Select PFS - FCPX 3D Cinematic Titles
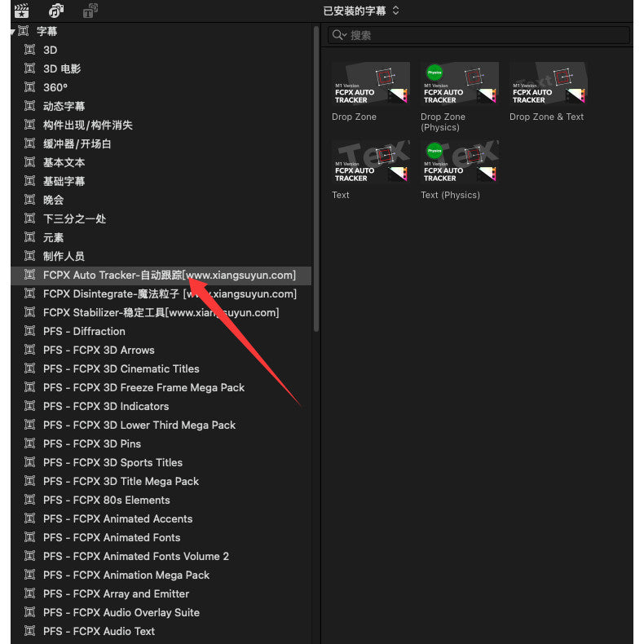Viewport: 644px width, 644px height. [161, 368]
